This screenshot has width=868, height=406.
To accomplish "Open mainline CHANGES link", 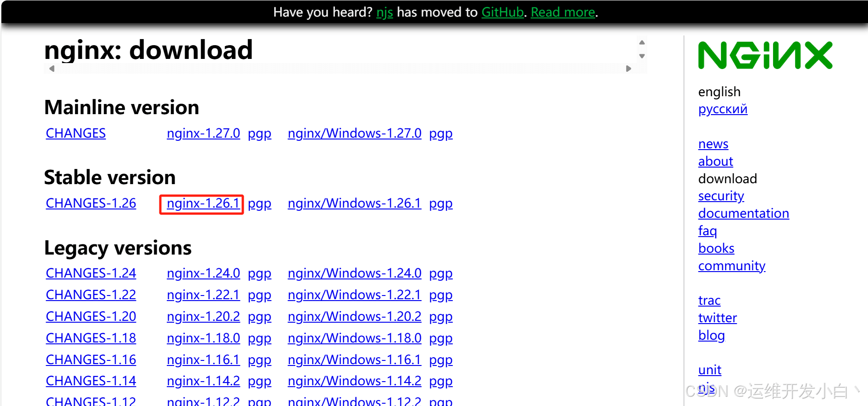I will pyautogui.click(x=76, y=133).
